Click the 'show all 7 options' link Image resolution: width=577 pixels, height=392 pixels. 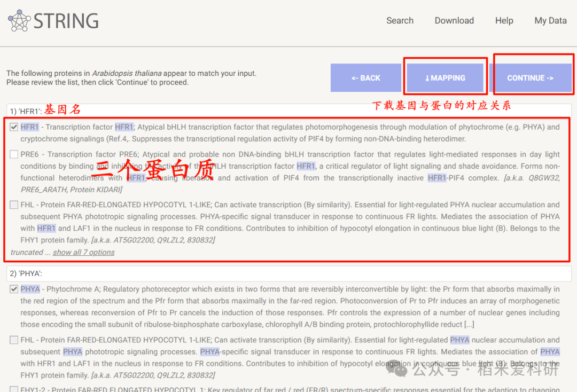83,252
